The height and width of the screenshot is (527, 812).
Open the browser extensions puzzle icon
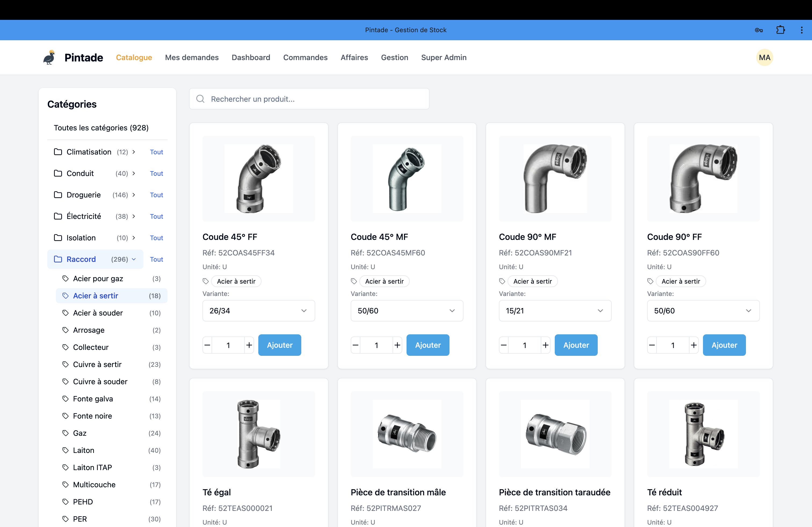pos(780,30)
